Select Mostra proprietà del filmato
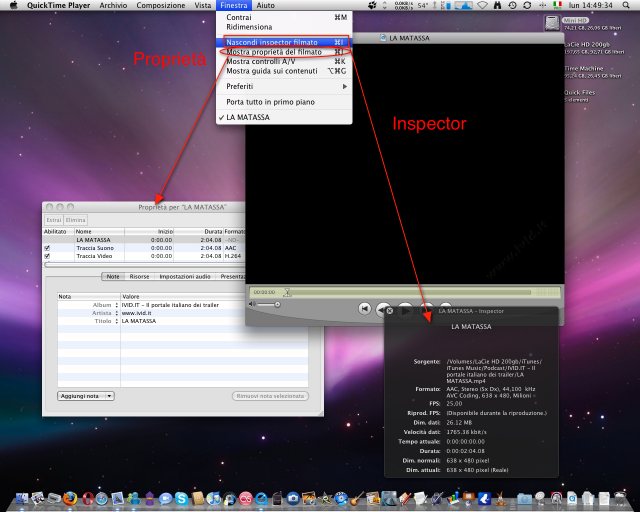 coord(284,52)
